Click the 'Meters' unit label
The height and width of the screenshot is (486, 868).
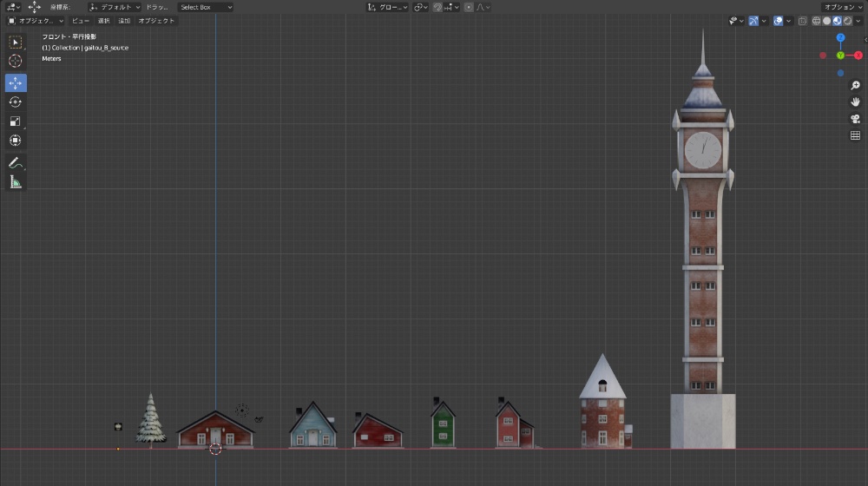pyautogui.click(x=51, y=59)
